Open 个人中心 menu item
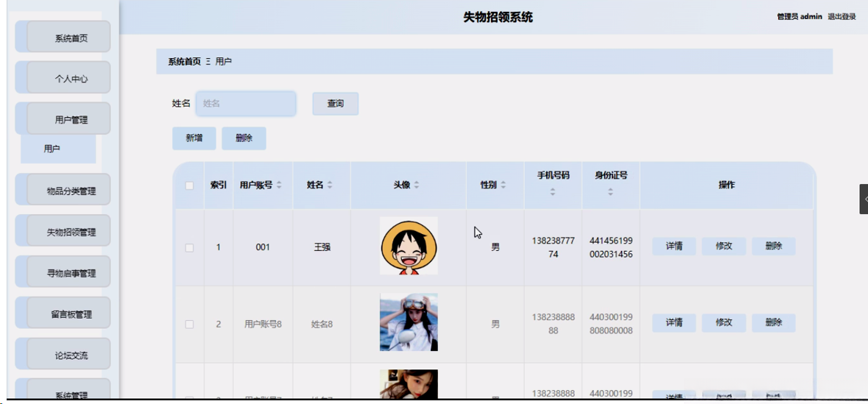This screenshot has height=404, width=868. pos(68,77)
